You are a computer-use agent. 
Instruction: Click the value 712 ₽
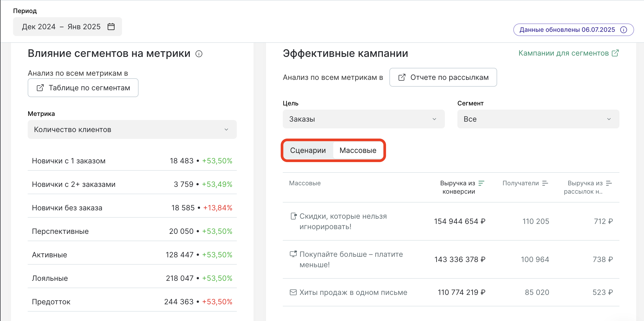point(603,221)
